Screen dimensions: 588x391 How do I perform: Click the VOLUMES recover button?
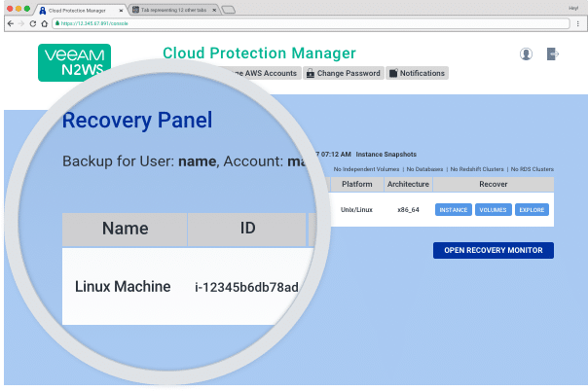point(494,210)
